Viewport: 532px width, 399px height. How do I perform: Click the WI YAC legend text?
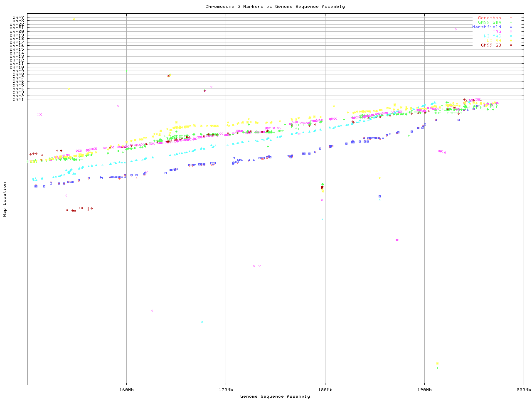492,36
